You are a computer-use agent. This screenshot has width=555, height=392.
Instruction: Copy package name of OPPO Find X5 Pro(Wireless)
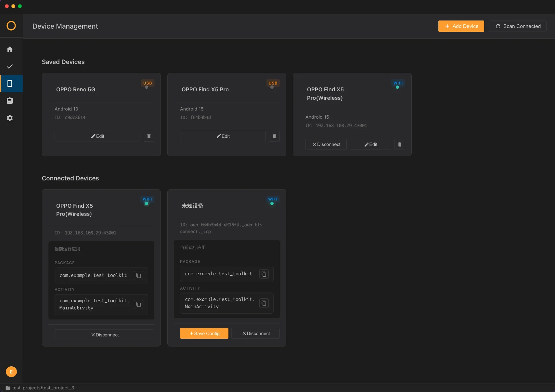138,275
